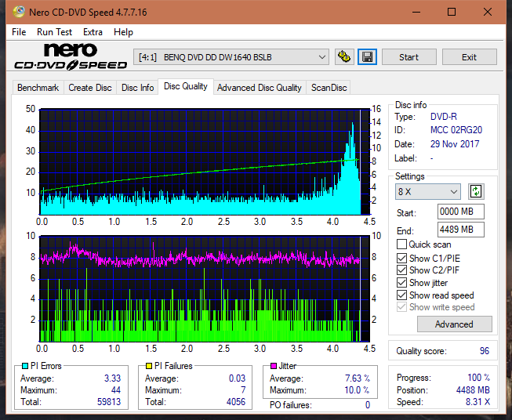Open the drive options tools icon

[344, 57]
